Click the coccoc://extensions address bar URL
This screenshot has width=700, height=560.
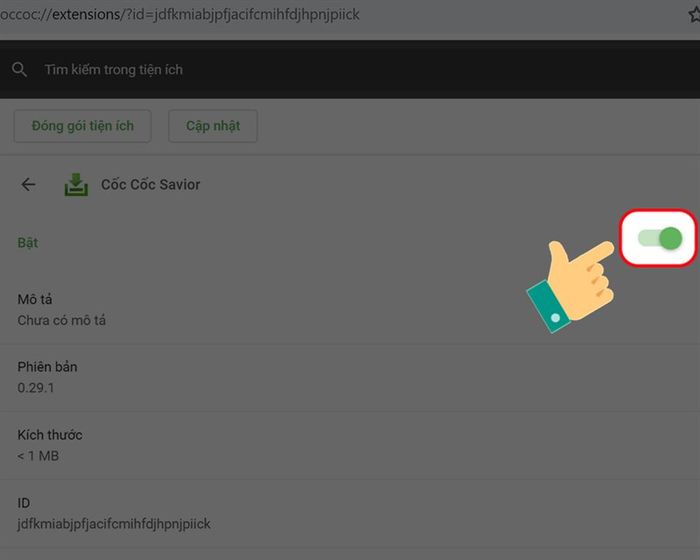tap(180, 14)
